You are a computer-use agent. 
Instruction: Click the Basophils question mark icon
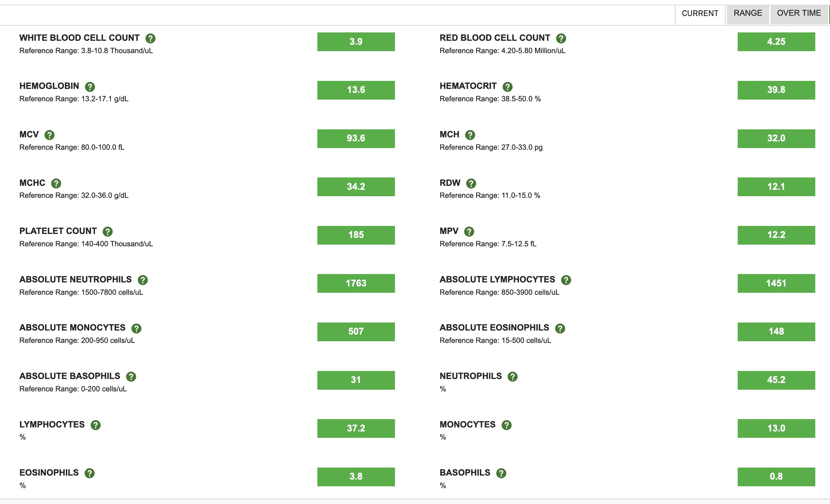[501, 473]
